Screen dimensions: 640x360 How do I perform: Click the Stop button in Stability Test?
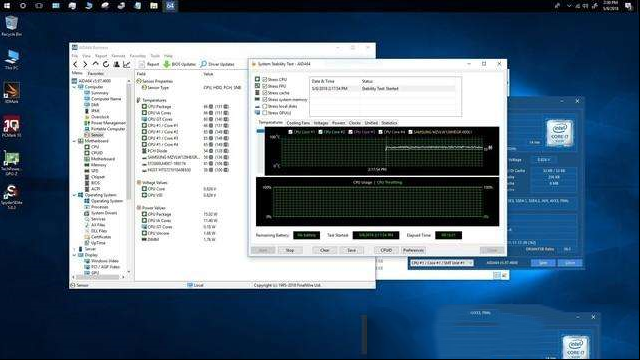[290, 250]
